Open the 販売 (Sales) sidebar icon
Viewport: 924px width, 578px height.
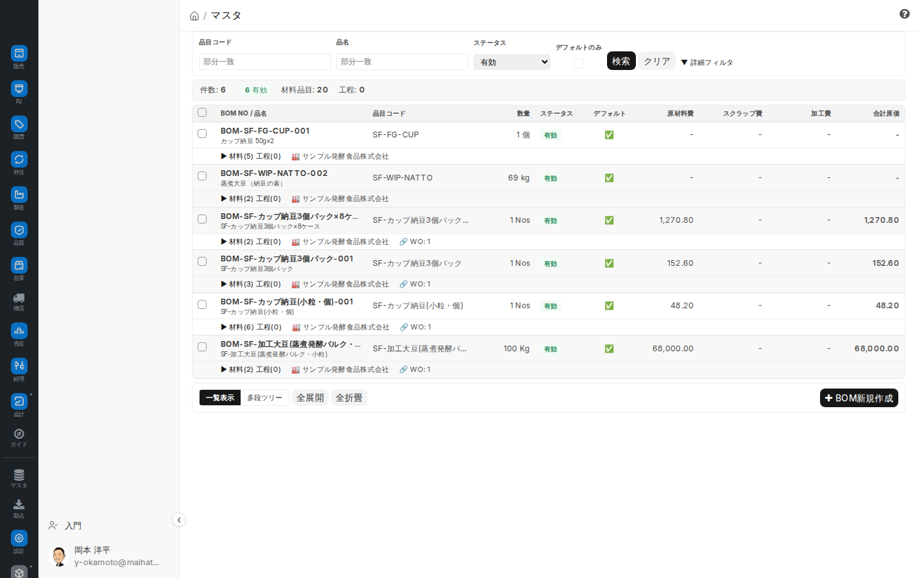coord(19,53)
